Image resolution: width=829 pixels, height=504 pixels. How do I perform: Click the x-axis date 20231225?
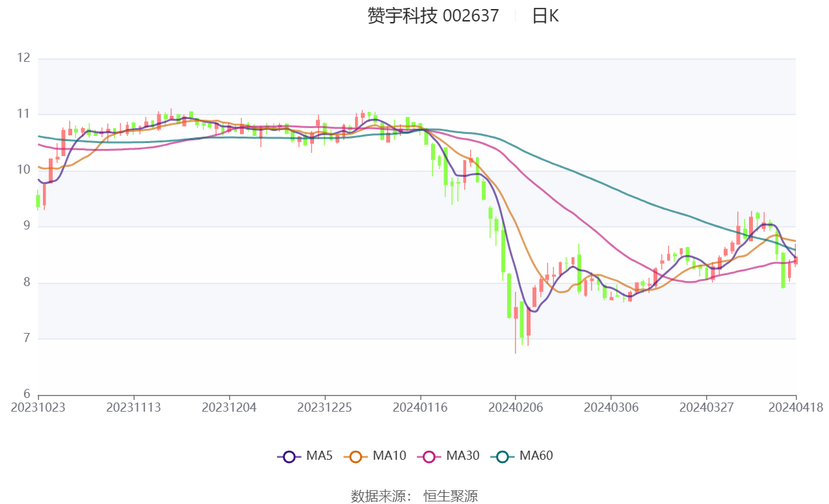[324, 407]
